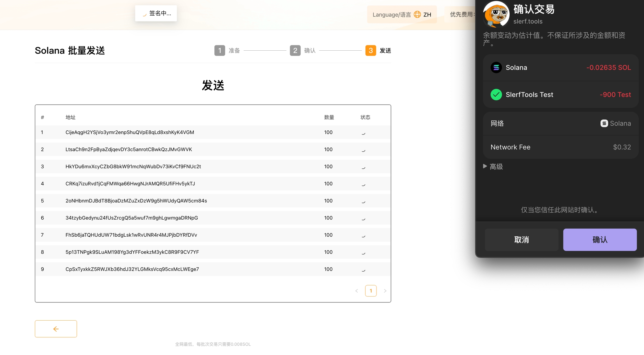Click the previous page chevron
Image resolution: width=644 pixels, height=355 pixels.
[x=357, y=291]
